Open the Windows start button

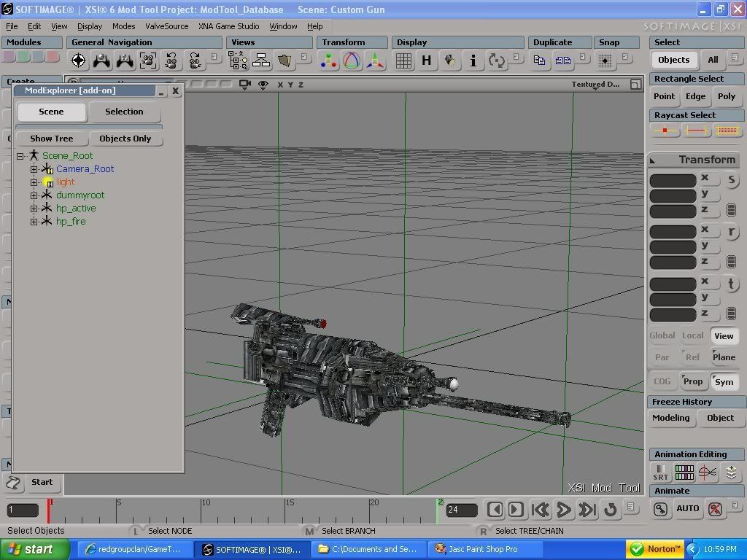tap(35, 550)
